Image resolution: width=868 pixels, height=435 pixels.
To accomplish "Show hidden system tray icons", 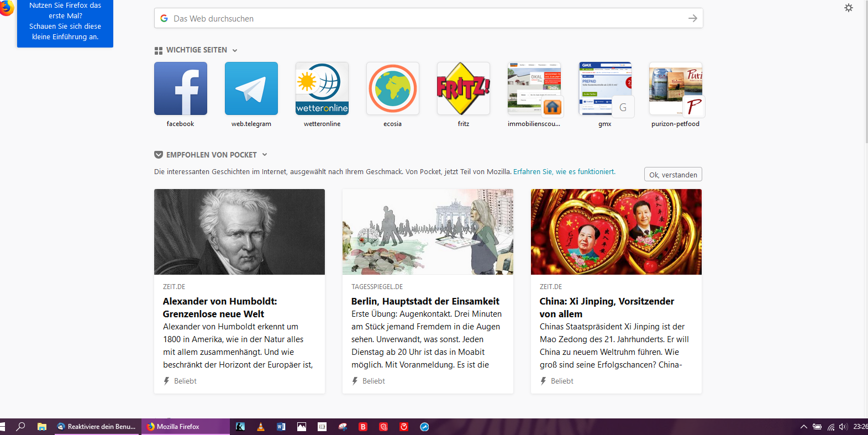I will point(803,427).
